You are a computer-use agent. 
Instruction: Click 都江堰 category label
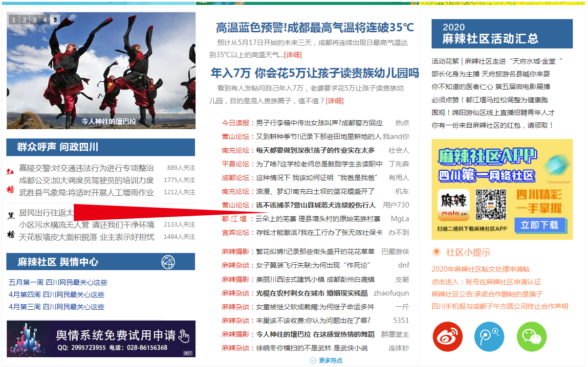point(235,219)
